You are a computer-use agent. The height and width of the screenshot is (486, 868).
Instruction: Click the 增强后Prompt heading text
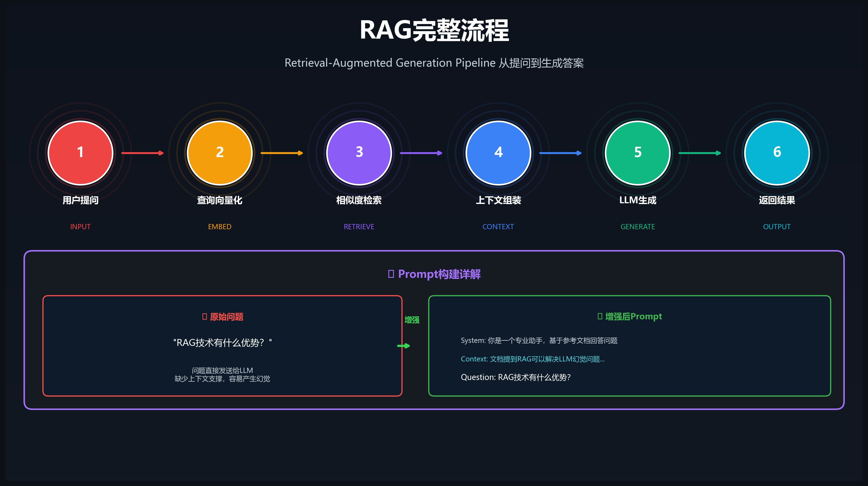633,316
